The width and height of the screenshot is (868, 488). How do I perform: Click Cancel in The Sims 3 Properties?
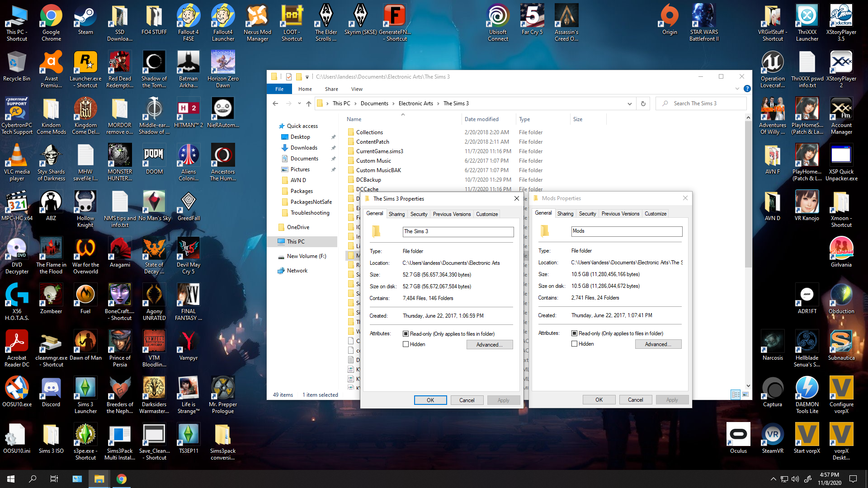coord(467,400)
